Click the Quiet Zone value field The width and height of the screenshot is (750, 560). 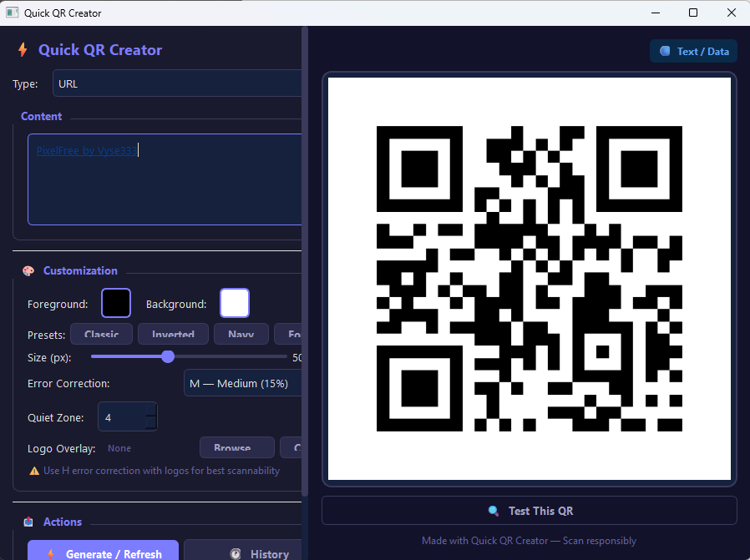122,417
